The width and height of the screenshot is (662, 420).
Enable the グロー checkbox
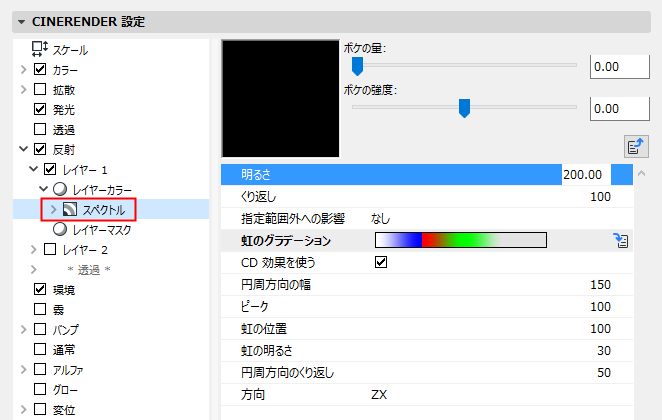tap(40, 389)
